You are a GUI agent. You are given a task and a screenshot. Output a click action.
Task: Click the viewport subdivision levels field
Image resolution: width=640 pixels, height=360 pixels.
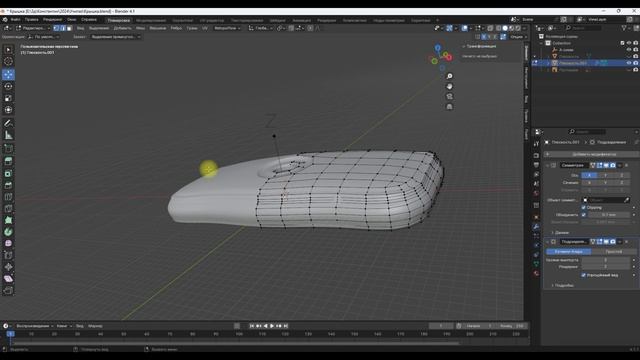[x=606, y=260]
